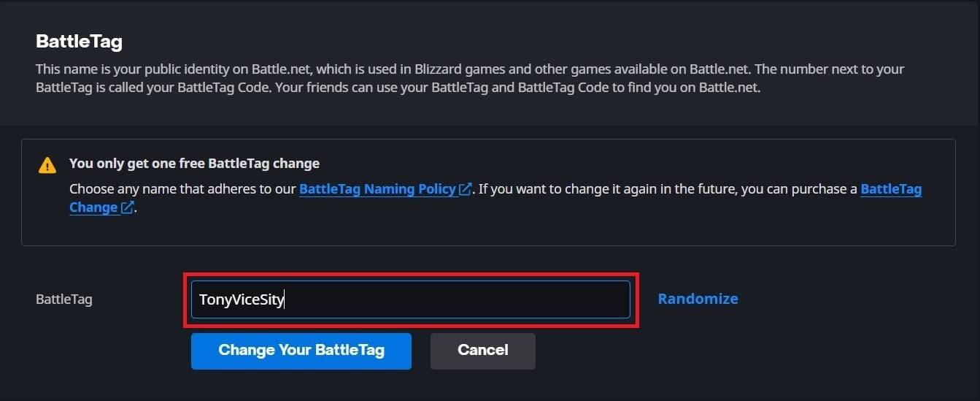Screen dimensions: 980x401
Task: Click the typed TonyViceSity text
Action: point(241,299)
